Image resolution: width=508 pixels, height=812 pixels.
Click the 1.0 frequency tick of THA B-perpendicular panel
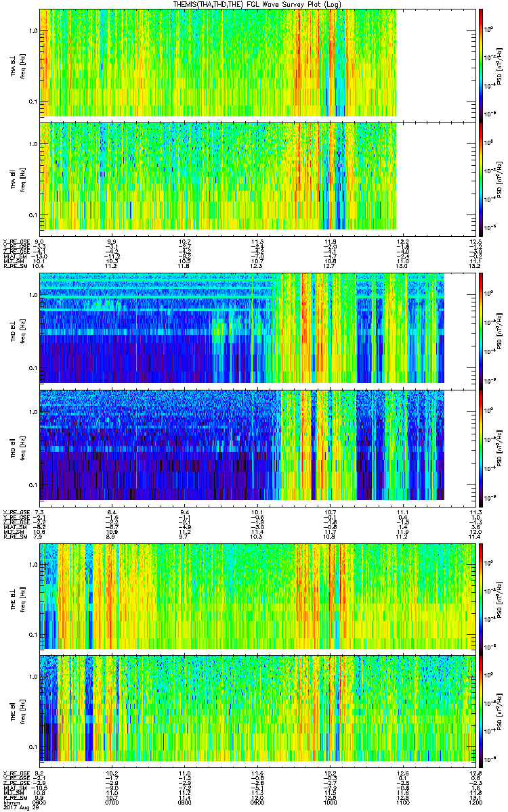(x=33, y=31)
